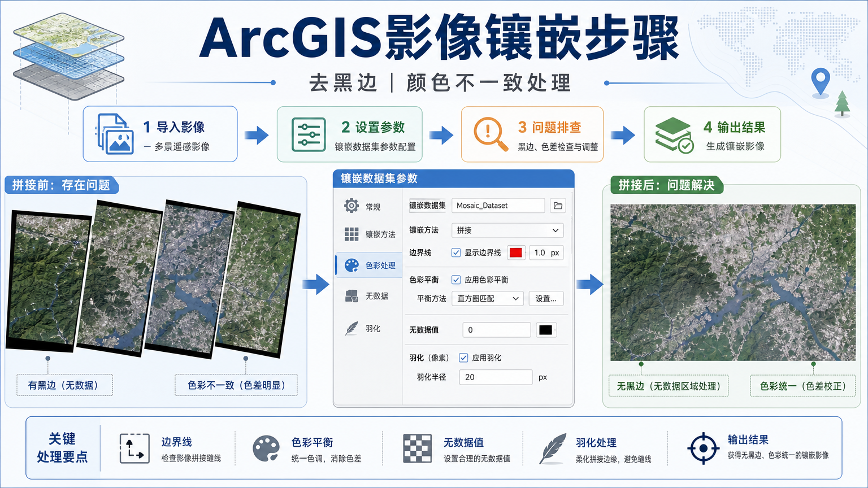Open the 平衡方法 dropdown showing 直方图匹配
Viewport: 868px width, 488px height.
(x=488, y=298)
